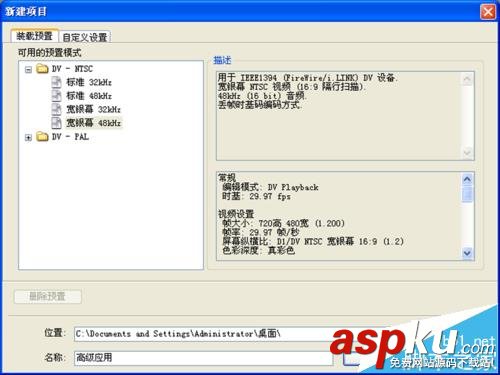Select the DV - NTSC folder label
This screenshot has height=375, width=500.
[x=72, y=69]
